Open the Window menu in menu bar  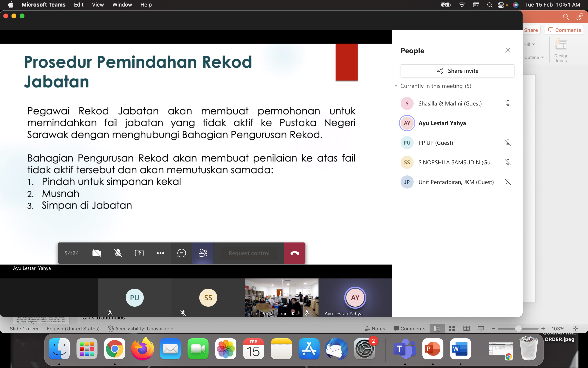click(x=122, y=5)
